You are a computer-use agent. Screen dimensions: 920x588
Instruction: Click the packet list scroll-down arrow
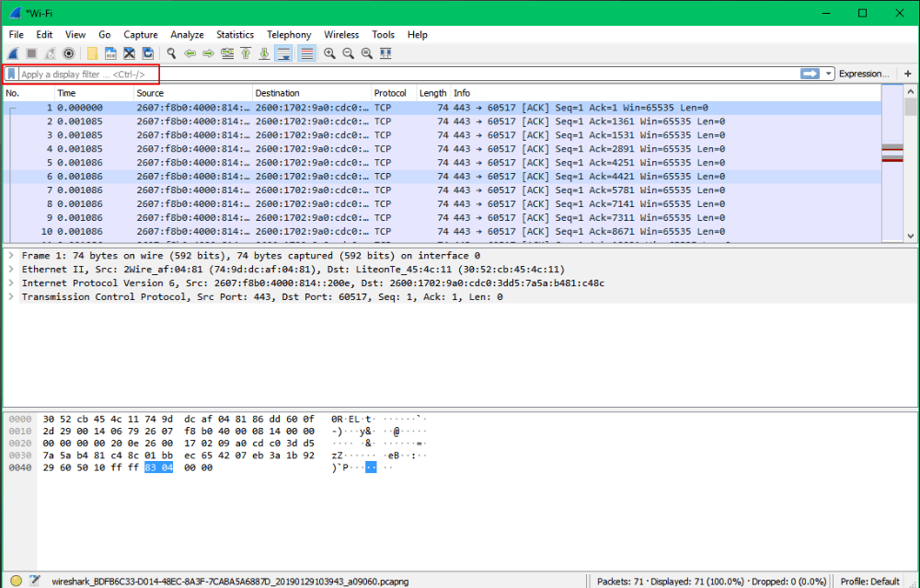(x=911, y=236)
